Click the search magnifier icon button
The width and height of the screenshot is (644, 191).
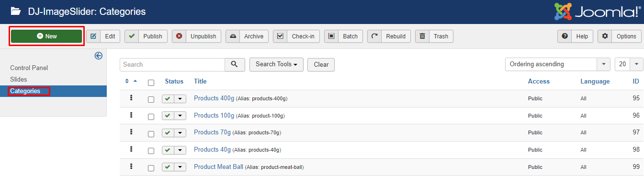(235, 64)
